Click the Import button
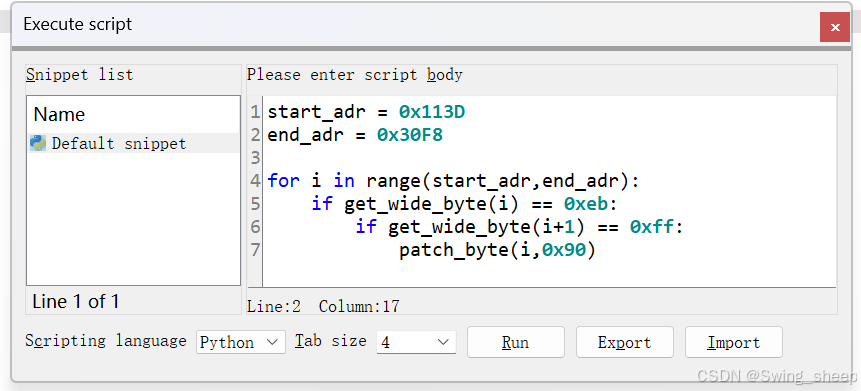861x391 pixels. (x=734, y=342)
